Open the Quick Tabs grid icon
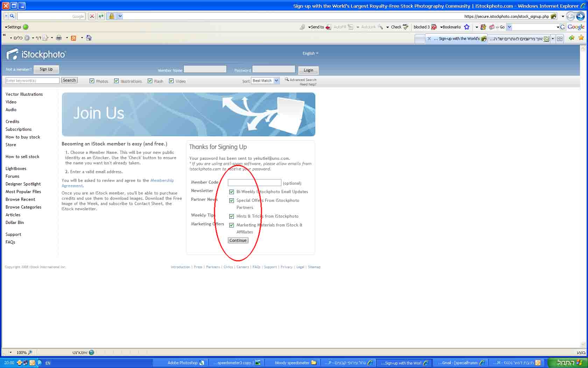This screenshot has width=588, height=368. (x=560, y=39)
